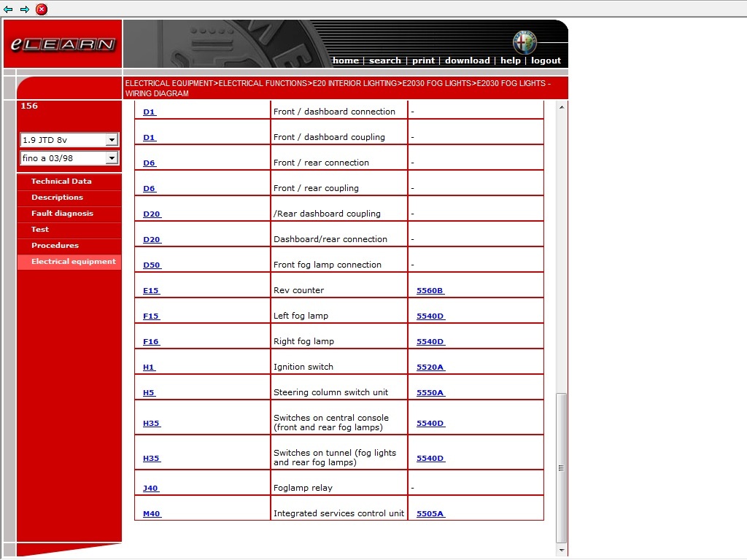
Task: Open D50 front fog lamp connection link
Action: 152,265
